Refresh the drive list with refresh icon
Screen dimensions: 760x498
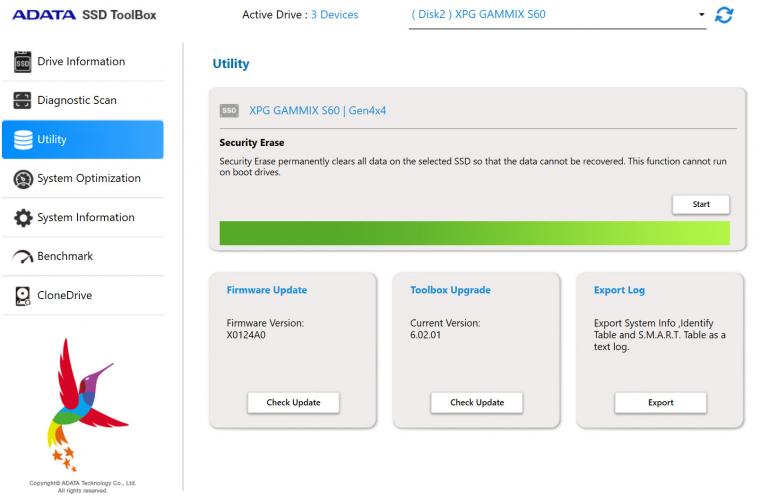tap(724, 15)
